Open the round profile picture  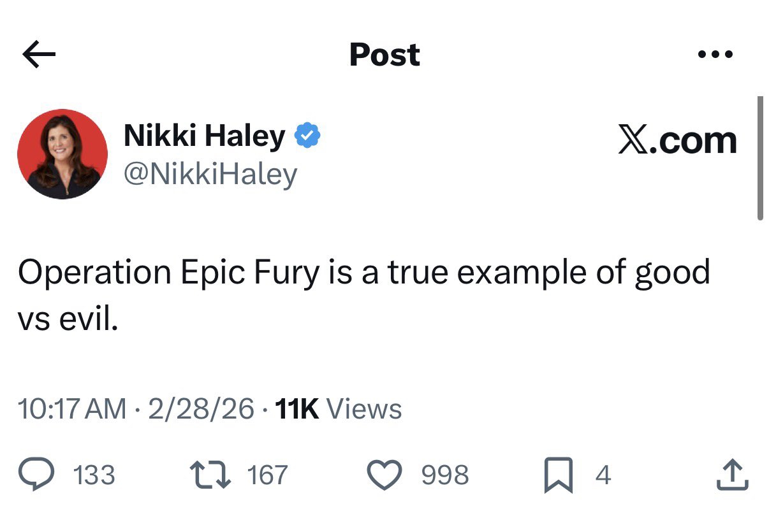pos(62,154)
